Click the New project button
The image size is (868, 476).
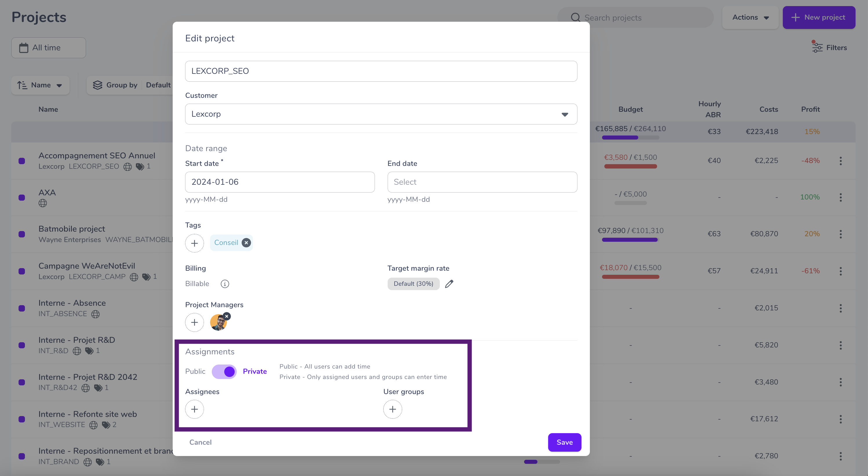click(x=819, y=17)
